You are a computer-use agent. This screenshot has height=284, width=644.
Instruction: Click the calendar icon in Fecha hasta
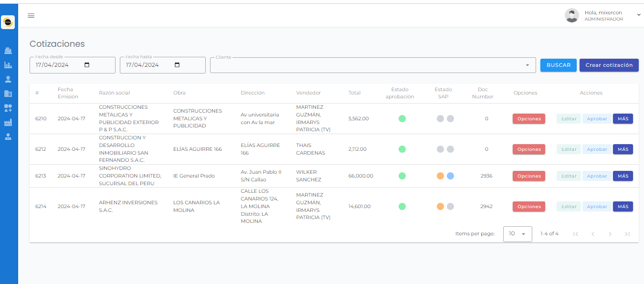click(177, 65)
